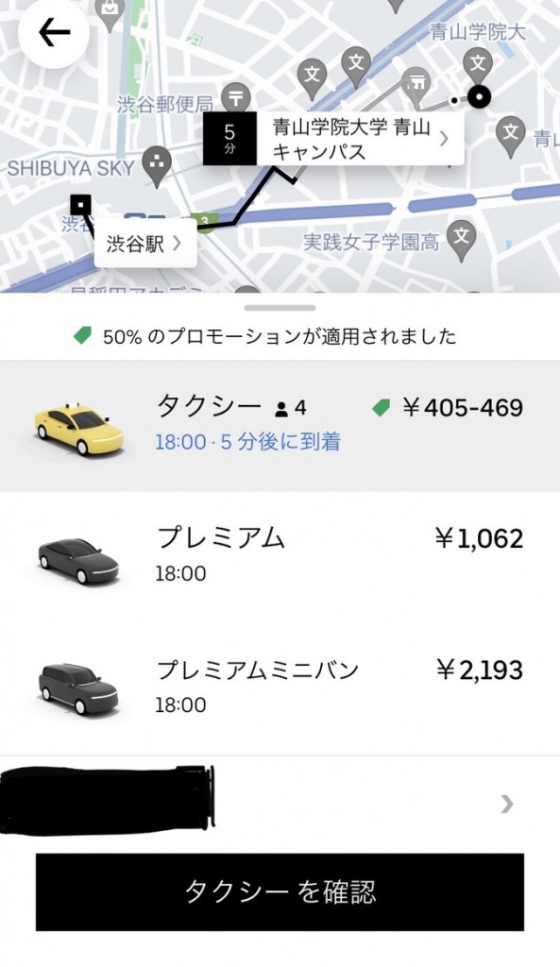
Task: Tap the pickup square marker on map
Action: pos(81,204)
